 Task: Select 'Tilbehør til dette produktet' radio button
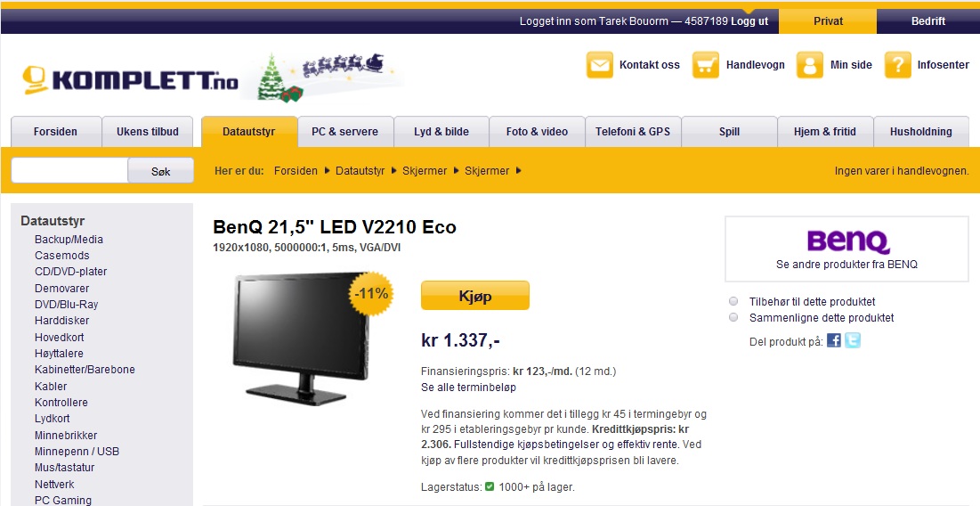733,301
